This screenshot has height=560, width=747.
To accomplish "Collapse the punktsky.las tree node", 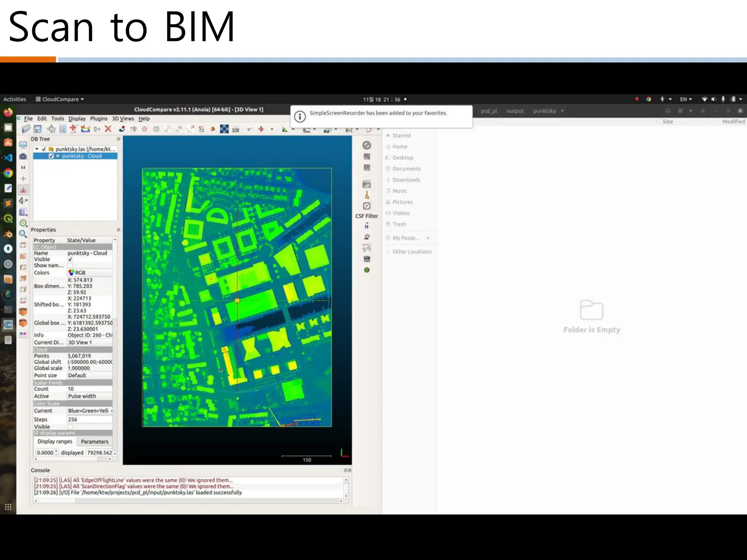I will 37,149.
